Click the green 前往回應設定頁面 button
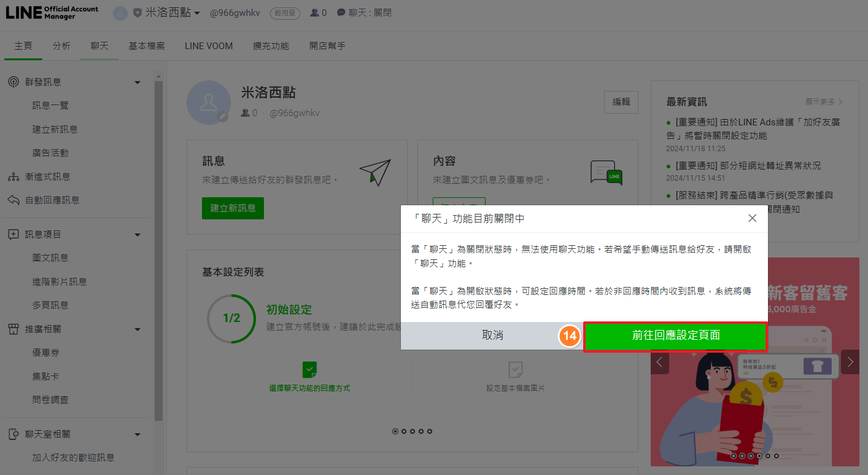This screenshot has height=475, width=868. (x=675, y=336)
